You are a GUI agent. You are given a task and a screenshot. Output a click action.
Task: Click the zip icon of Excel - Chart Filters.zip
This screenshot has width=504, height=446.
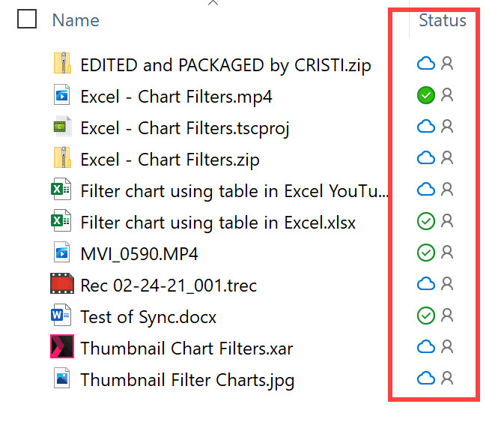tap(62, 157)
